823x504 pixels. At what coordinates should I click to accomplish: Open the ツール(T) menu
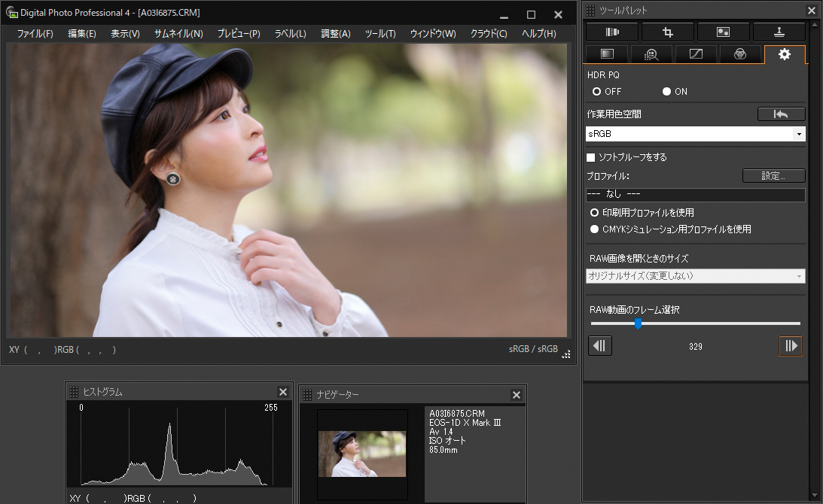[379, 34]
